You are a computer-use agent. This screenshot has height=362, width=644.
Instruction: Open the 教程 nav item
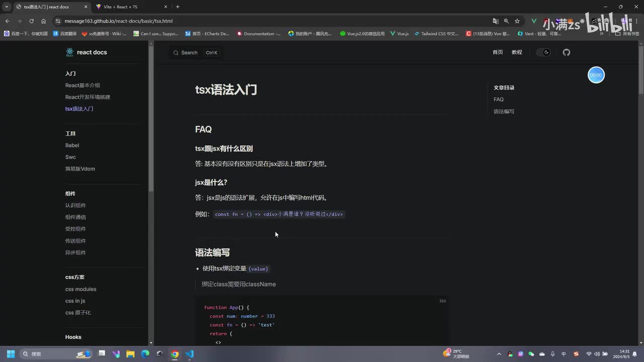point(517,52)
